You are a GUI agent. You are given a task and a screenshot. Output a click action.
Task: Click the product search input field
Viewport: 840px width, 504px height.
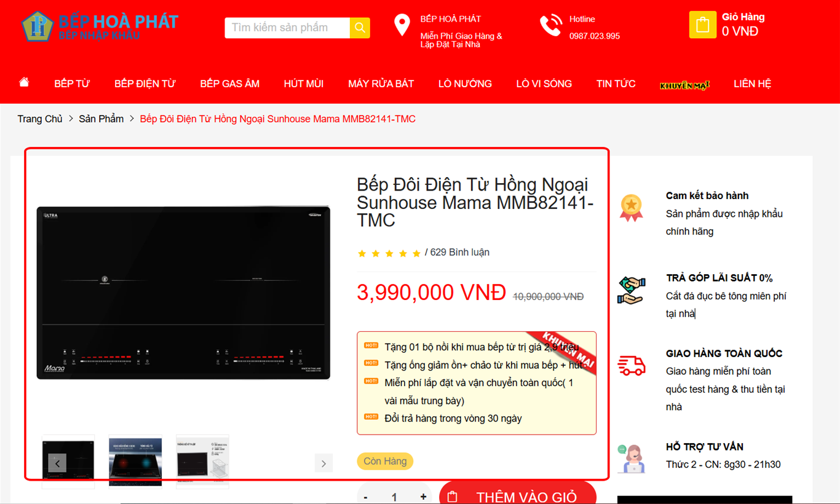point(287,28)
